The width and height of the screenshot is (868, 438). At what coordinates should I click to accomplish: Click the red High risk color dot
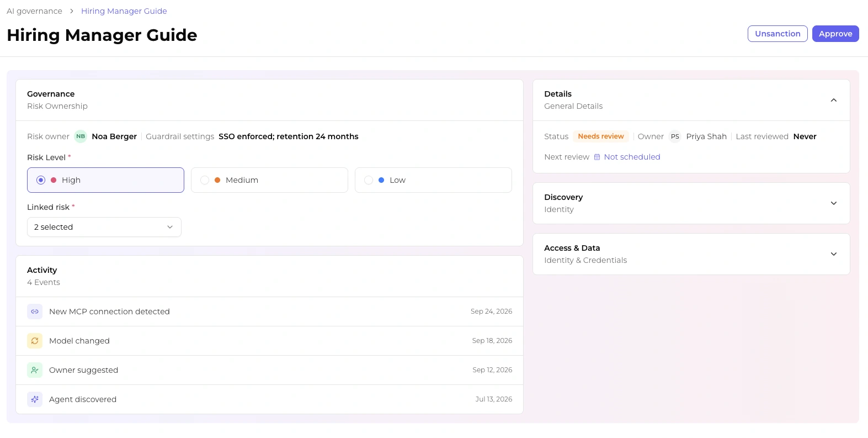(54, 180)
